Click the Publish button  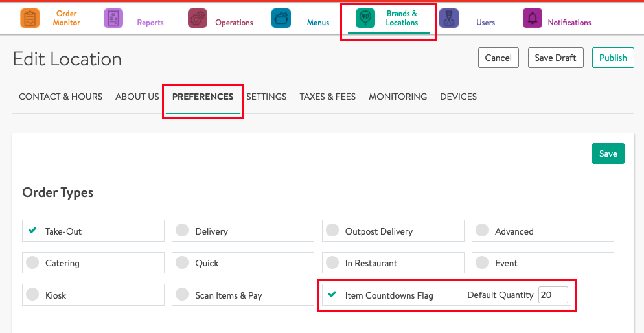(x=612, y=58)
